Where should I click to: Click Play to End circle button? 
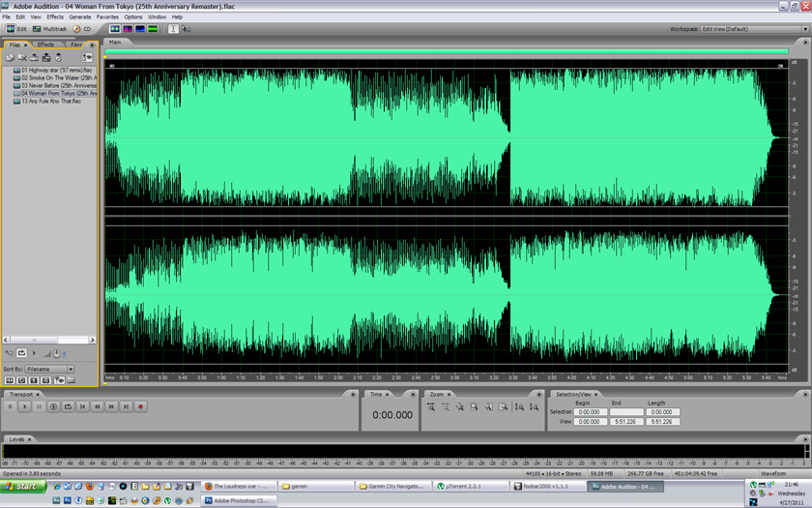53,407
